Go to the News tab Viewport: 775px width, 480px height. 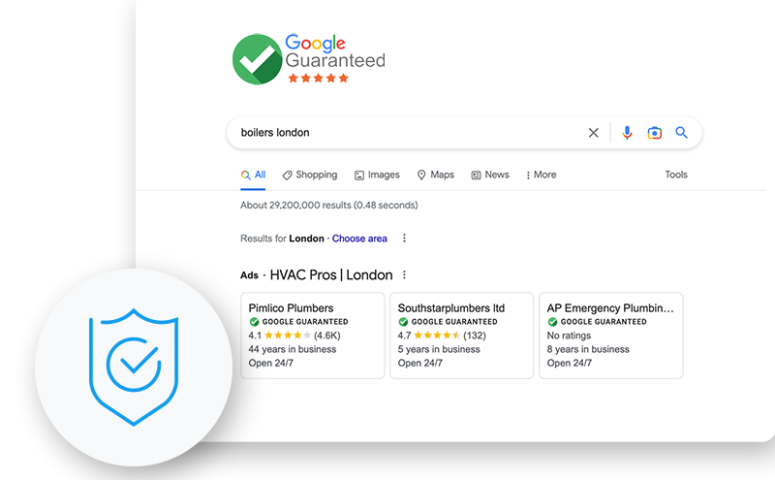[490, 175]
